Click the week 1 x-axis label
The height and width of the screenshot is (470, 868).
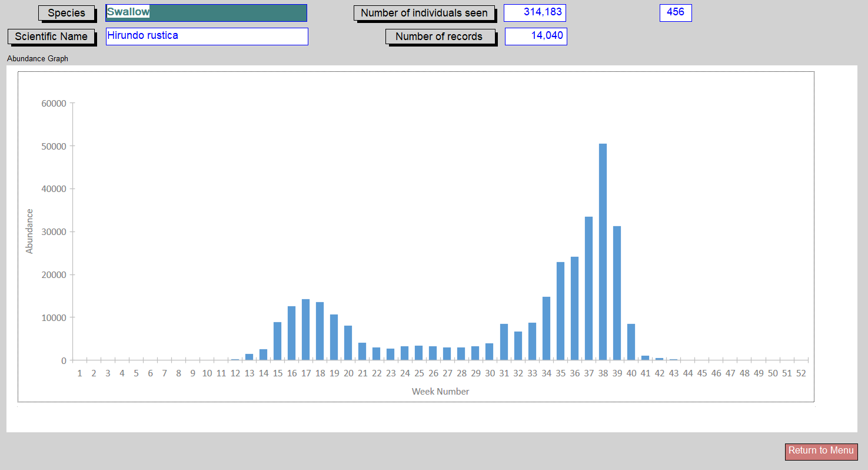pyautogui.click(x=79, y=373)
